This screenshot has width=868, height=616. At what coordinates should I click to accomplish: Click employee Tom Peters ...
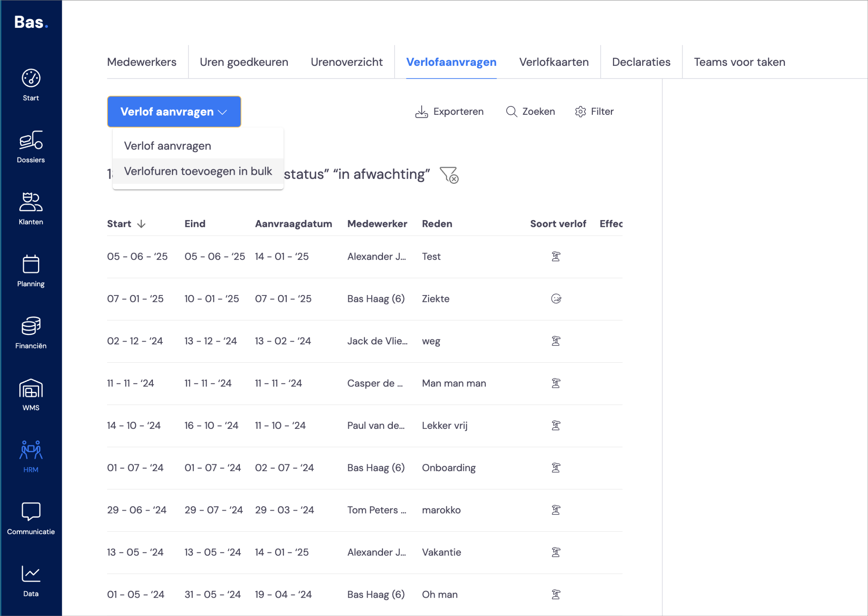pos(376,510)
